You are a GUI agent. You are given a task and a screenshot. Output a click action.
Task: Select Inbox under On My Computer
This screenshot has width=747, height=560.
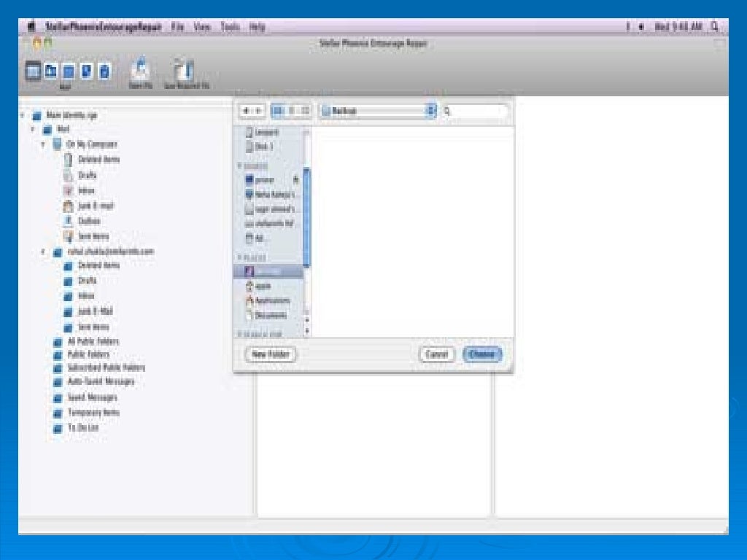click(79, 190)
